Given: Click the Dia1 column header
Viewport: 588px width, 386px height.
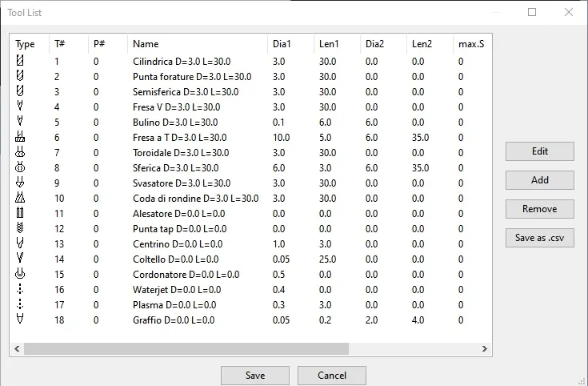Looking at the screenshot, I should (282, 44).
